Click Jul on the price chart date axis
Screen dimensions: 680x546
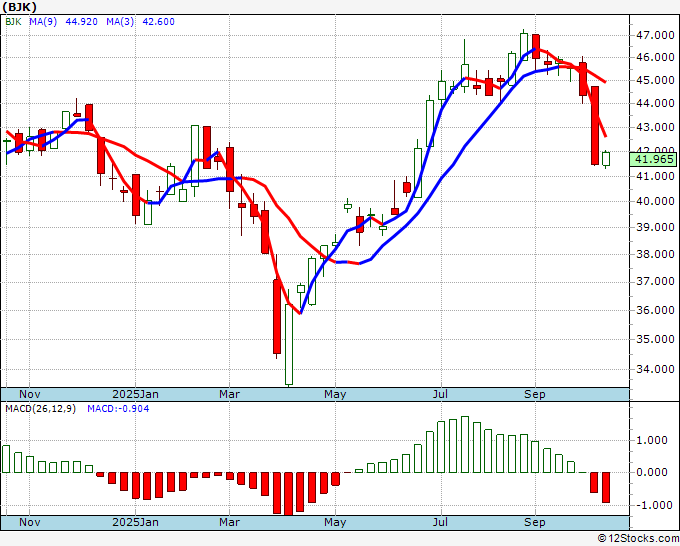pyautogui.click(x=441, y=394)
